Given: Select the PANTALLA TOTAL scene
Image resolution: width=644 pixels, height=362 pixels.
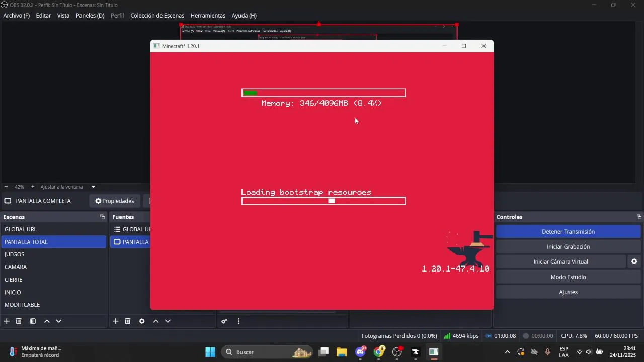Looking at the screenshot, I should pyautogui.click(x=54, y=242).
